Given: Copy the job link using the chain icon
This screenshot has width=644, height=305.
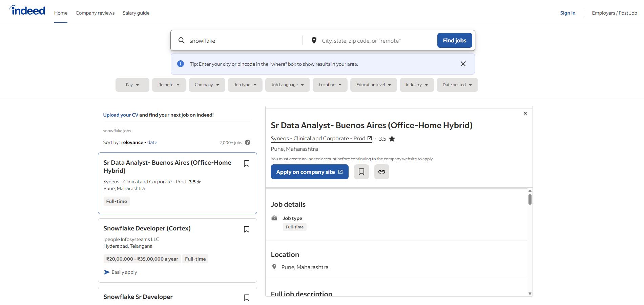Looking at the screenshot, I should pyautogui.click(x=381, y=172).
